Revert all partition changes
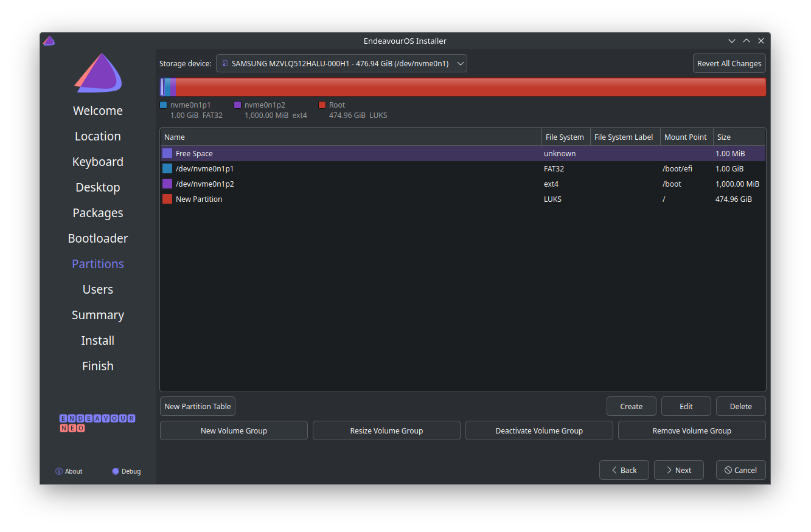Screen dimensions: 811x532 729,63
